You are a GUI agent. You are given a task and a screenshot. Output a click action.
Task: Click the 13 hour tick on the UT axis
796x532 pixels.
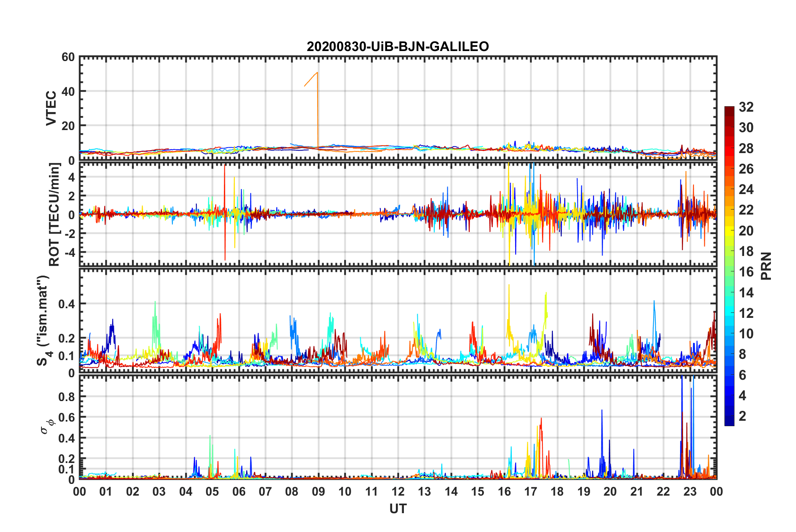coord(424,491)
